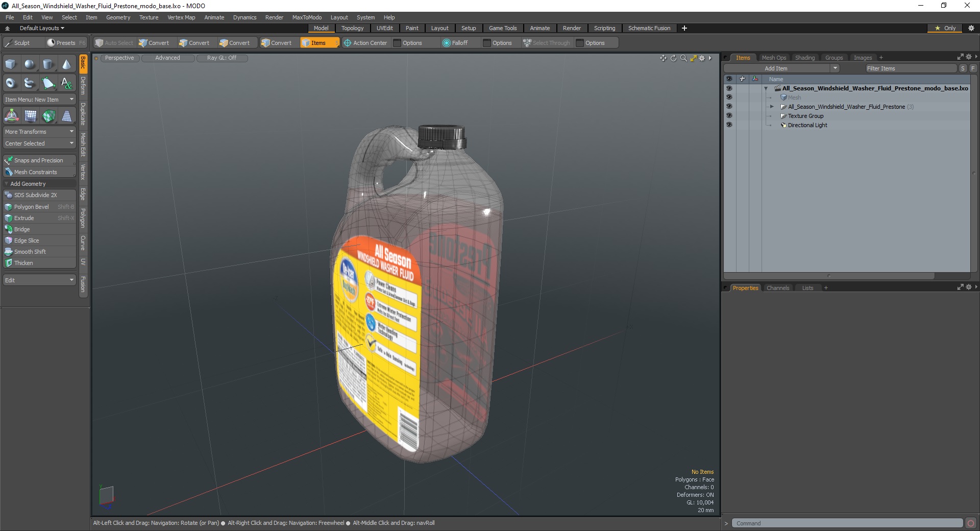The image size is (980, 531).
Task: Toggle the Items selection mode button
Action: [320, 43]
